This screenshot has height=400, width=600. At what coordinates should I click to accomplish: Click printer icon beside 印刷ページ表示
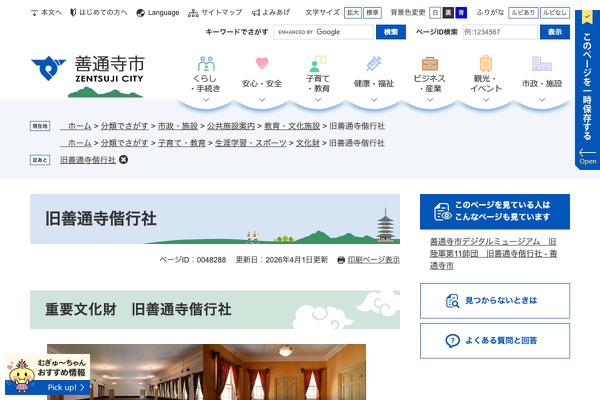(341, 260)
